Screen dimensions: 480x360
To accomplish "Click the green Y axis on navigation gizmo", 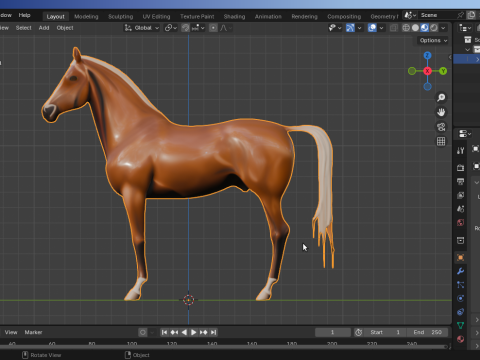I will (x=443, y=71).
